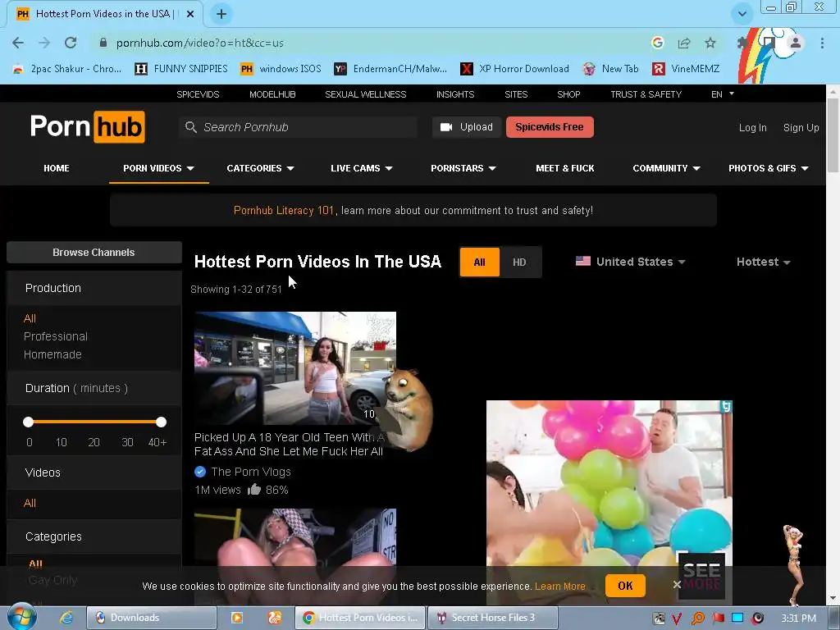
Task: Dismiss the cookie banner with the X
Action: click(677, 584)
